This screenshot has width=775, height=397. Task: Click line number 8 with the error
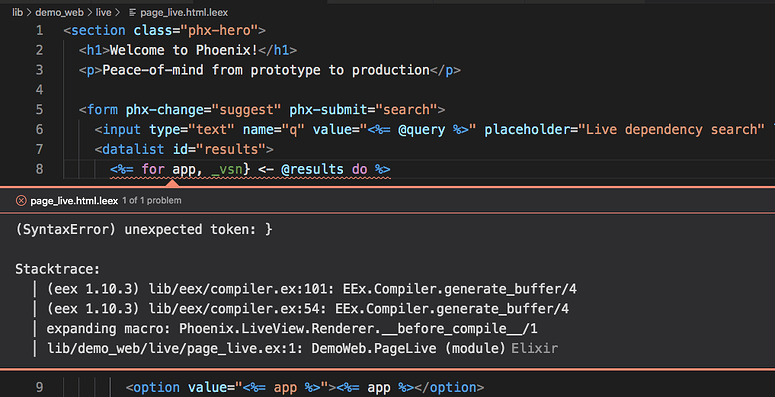39,169
